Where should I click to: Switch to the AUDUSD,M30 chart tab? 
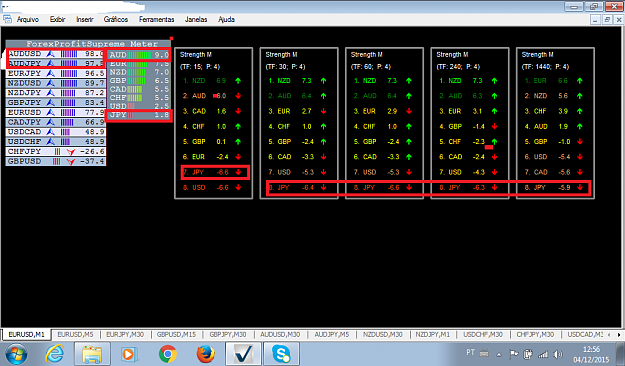[280, 335]
